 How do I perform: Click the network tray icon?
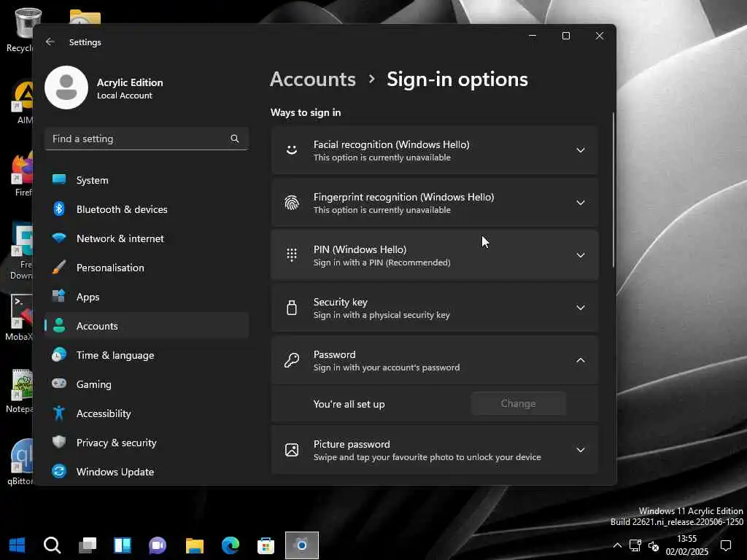pyautogui.click(x=635, y=545)
